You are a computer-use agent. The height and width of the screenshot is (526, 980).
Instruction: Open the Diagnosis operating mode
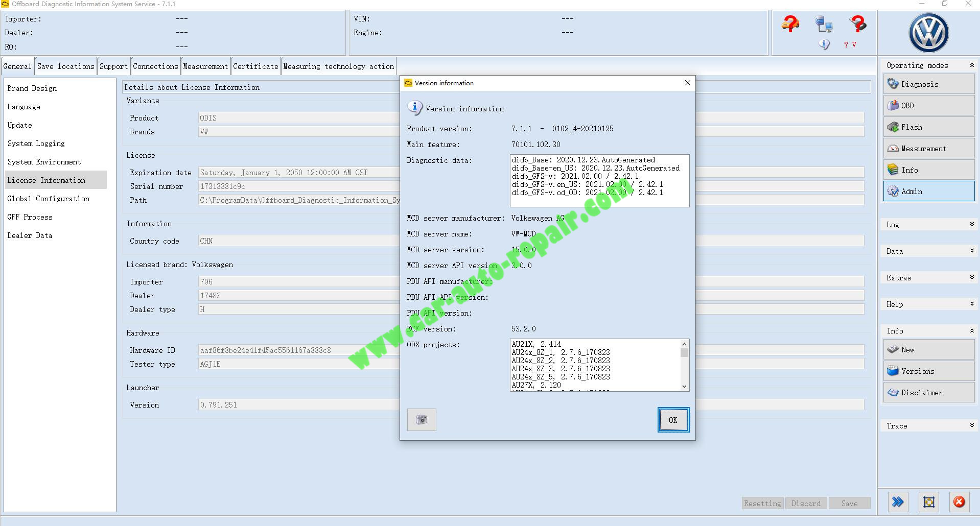pos(928,84)
